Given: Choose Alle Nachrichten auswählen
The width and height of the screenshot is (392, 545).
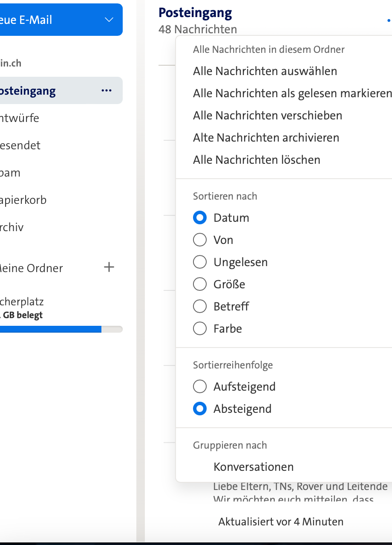Looking at the screenshot, I should pos(265,71).
